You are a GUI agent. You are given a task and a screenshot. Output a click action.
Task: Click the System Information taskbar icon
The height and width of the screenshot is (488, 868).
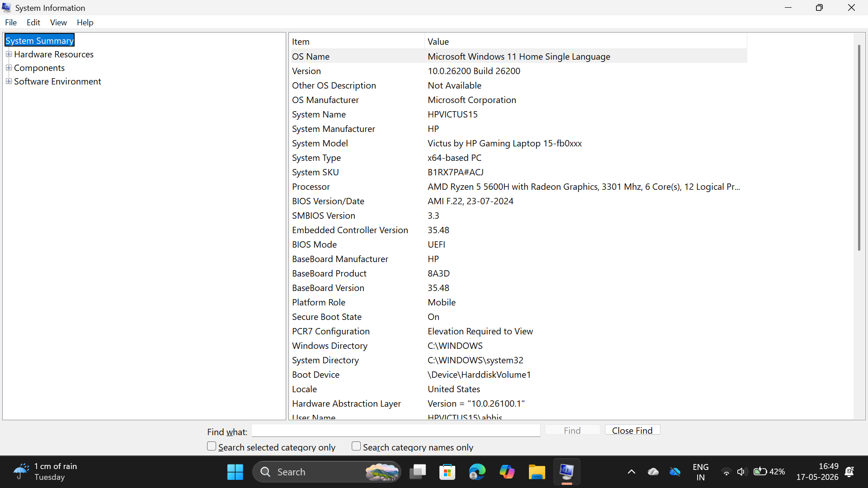pos(566,472)
